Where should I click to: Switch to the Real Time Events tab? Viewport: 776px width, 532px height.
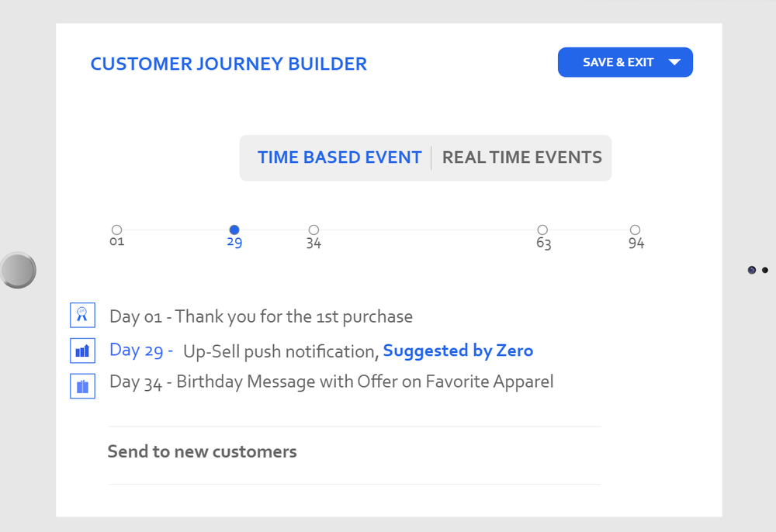521,157
